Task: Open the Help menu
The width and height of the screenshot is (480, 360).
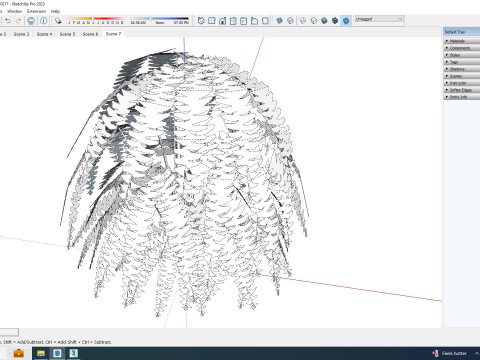Action: click(55, 11)
